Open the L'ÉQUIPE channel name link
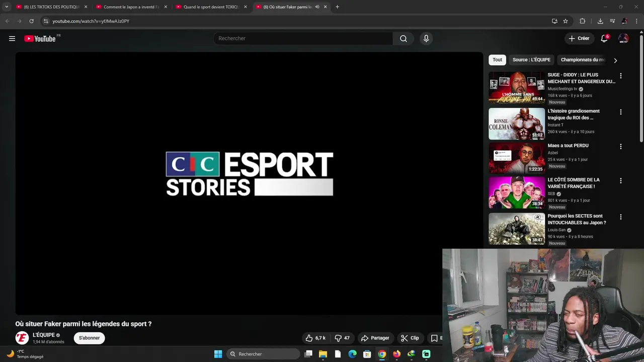644x362 pixels. click(x=44, y=335)
